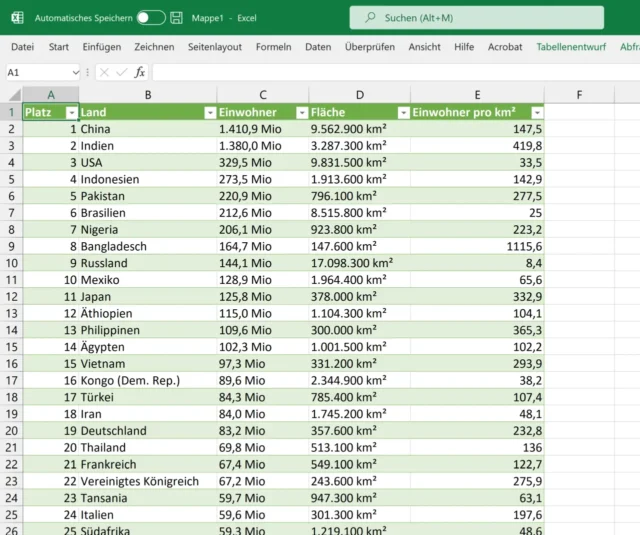
Task: Open the Einwohner pro km² filter dropdown
Action: tap(537, 113)
